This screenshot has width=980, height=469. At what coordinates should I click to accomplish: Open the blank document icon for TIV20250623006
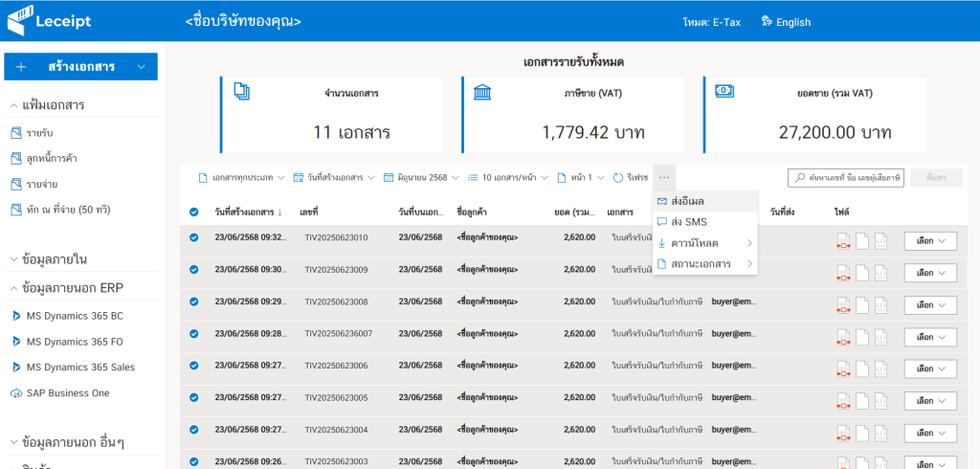(x=862, y=368)
